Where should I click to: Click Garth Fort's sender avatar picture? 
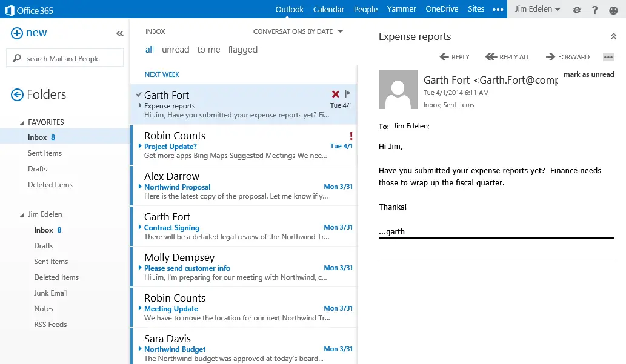click(x=398, y=90)
